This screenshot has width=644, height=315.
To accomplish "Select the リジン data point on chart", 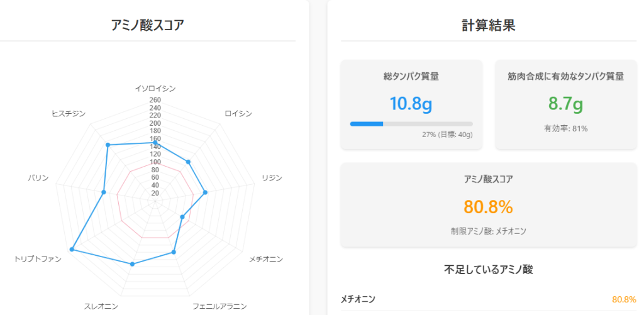I will (x=206, y=192).
